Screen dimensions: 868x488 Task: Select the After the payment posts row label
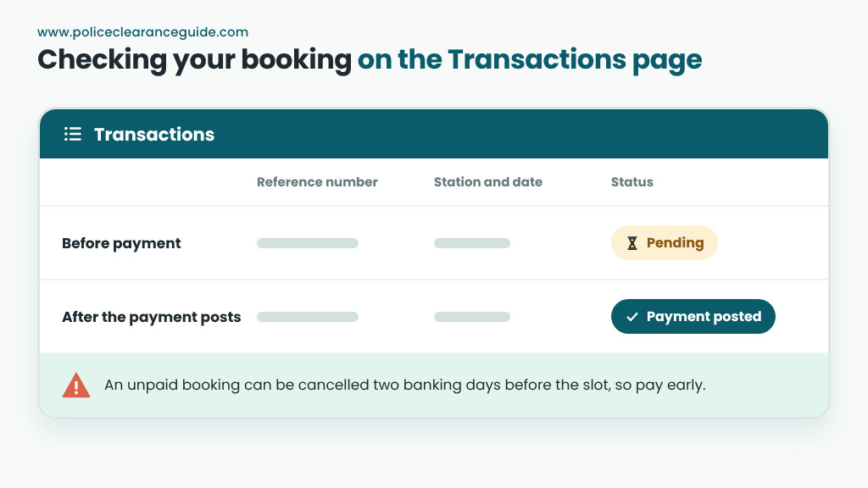tap(151, 317)
